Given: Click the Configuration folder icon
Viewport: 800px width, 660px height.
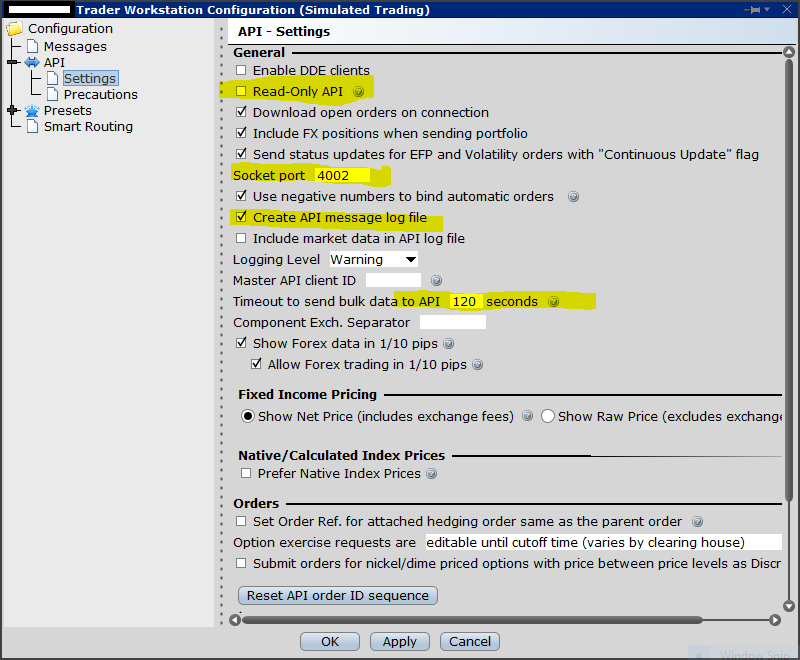Looking at the screenshot, I should coord(14,29).
